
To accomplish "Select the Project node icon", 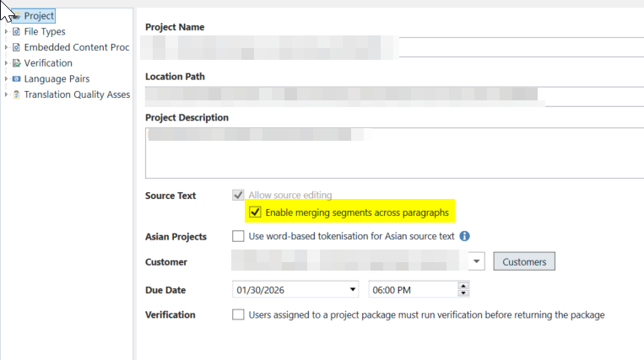I will [16, 16].
